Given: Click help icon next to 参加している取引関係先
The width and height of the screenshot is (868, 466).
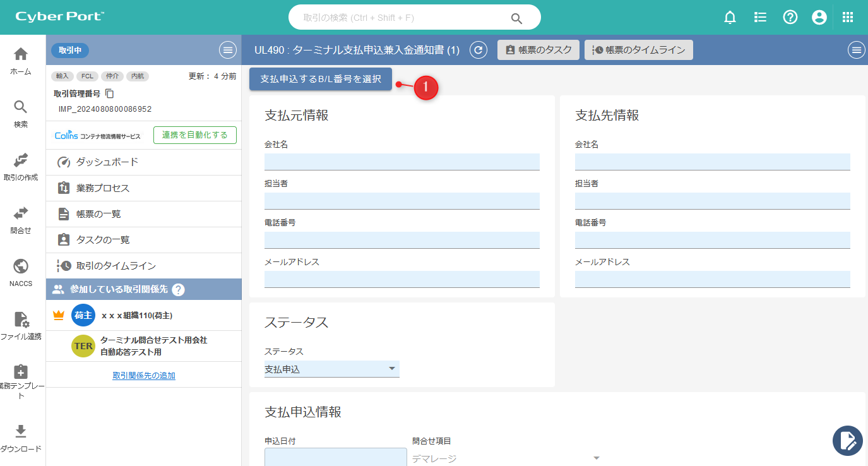Looking at the screenshot, I should pos(178,289).
